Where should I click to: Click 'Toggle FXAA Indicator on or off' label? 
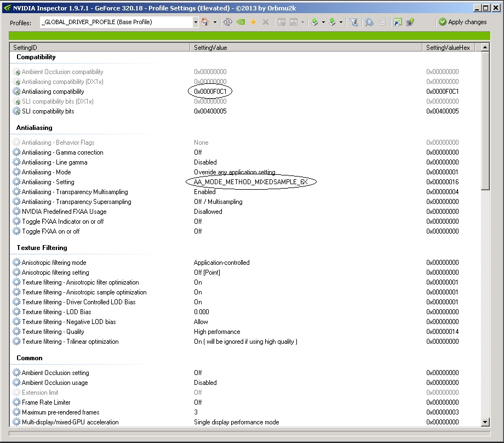point(63,222)
